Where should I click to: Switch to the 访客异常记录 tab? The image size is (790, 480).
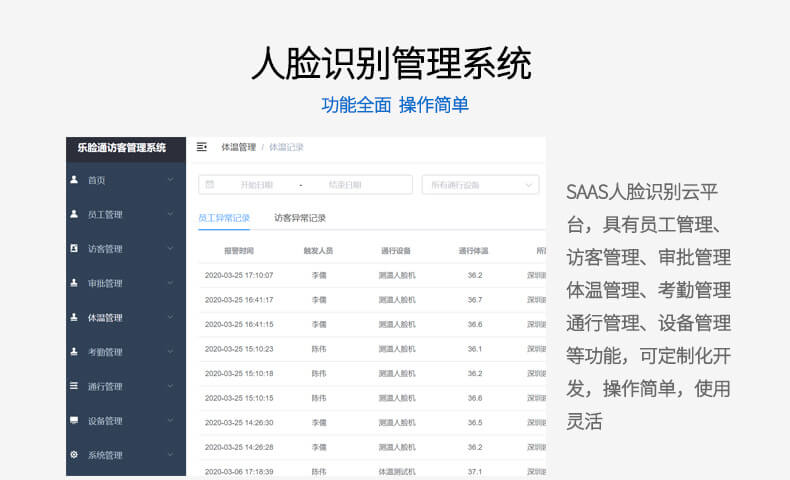(300, 218)
